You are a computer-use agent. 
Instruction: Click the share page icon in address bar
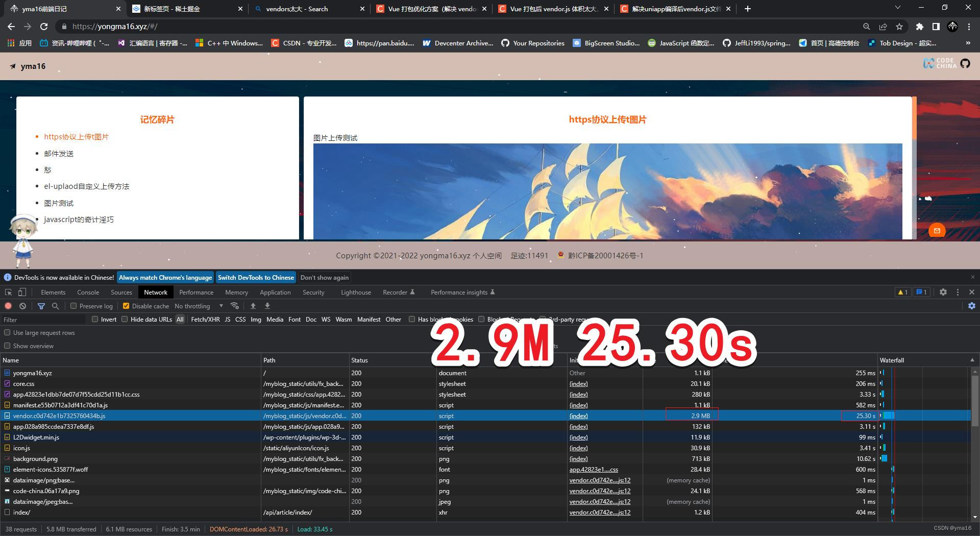coord(883,27)
